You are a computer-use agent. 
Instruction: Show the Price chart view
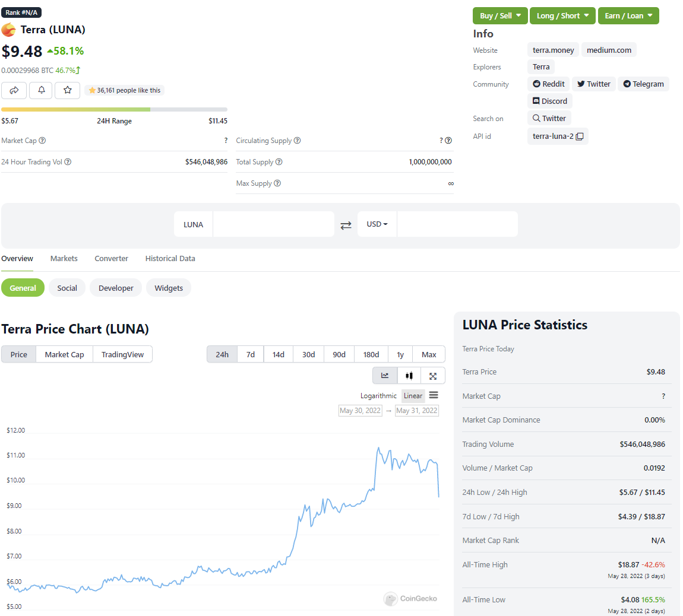coord(19,354)
